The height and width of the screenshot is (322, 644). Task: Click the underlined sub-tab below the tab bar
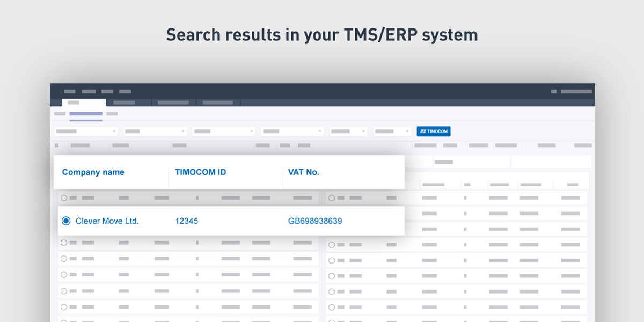(x=85, y=114)
